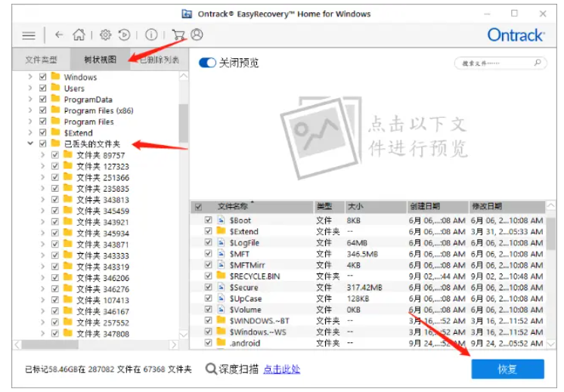Click the .android folder icon
The image size is (564, 392).
tap(222, 342)
